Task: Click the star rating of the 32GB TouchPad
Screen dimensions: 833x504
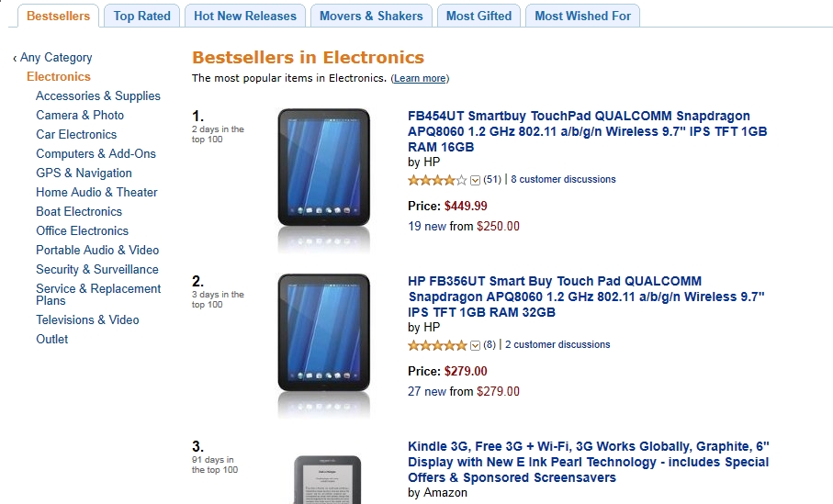Action: point(437,345)
